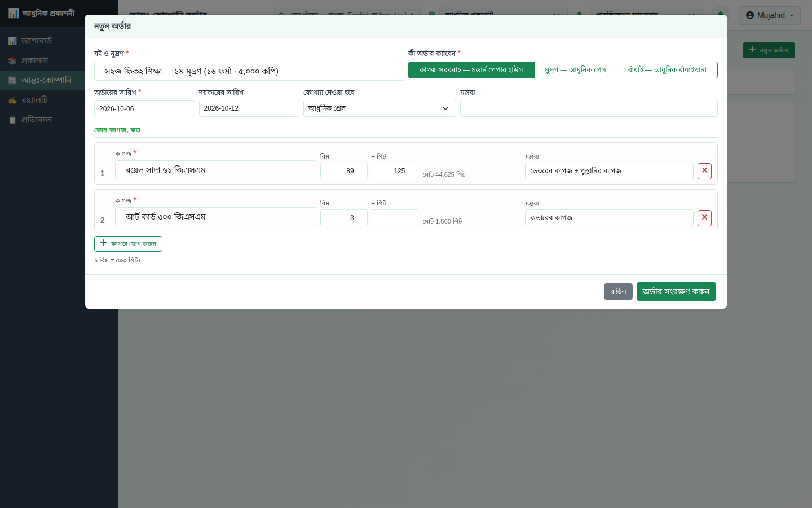The image size is (812, 508).
Task: Click the দরকারের তারিখ date field
Action: 249,108
